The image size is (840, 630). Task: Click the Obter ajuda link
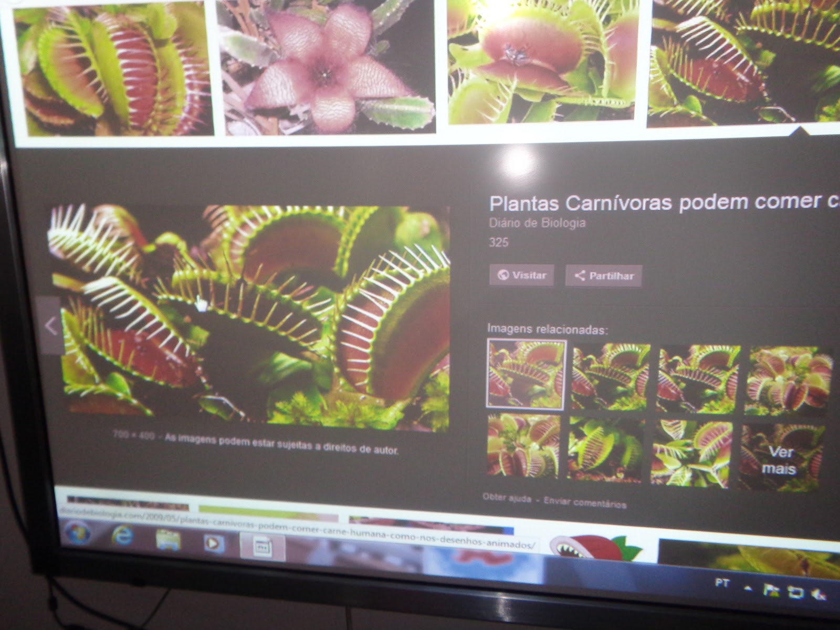(507, 498)
